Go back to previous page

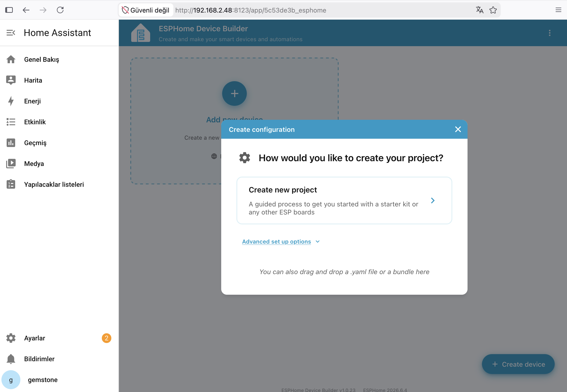[x=26, y=10]
